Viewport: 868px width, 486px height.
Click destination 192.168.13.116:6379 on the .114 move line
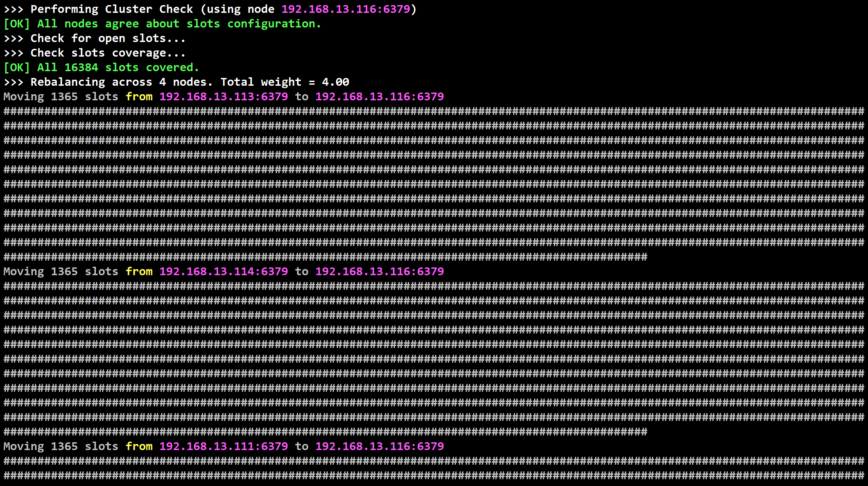(x=380, y=271)
